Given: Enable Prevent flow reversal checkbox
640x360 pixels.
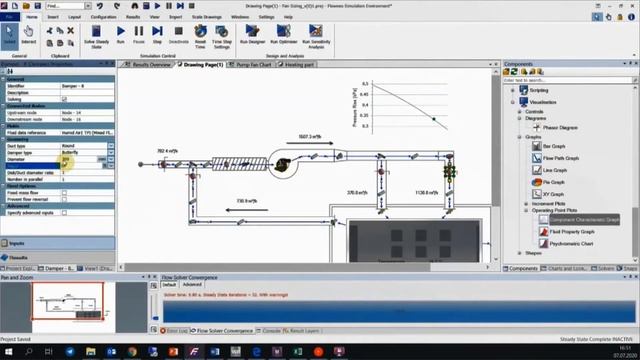Looking at the screenshot, I should [x=64, y=200].
